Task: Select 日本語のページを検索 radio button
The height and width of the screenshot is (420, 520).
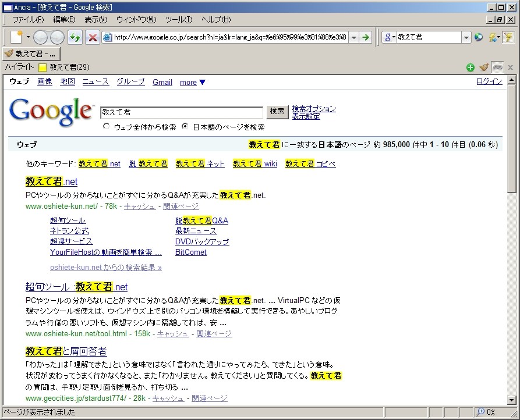Action: pos(185,126)
